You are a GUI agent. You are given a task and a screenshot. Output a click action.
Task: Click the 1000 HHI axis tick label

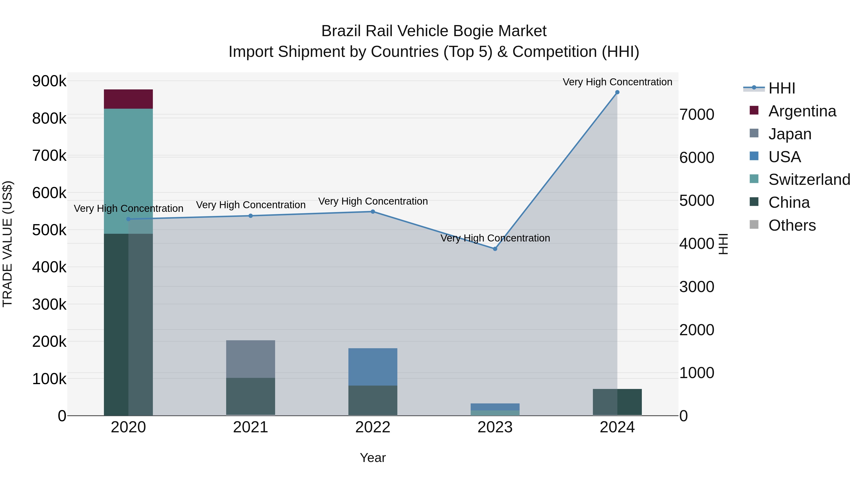tap(697, 373)
